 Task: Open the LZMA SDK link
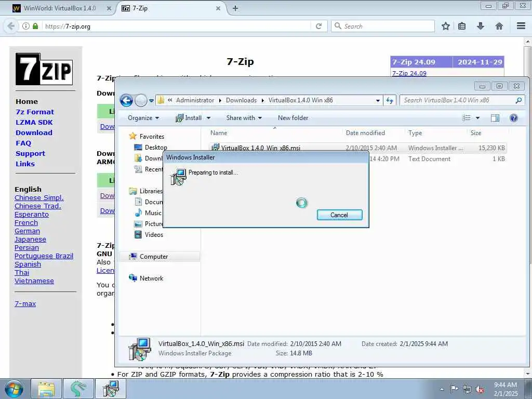[x=34, y=123]
